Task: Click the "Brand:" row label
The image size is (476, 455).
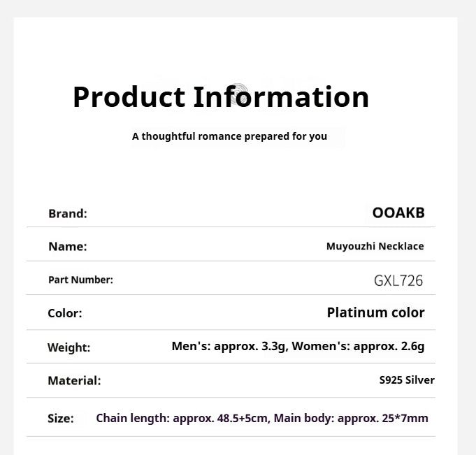Action: pyautogui.click(x=68, y=214)
